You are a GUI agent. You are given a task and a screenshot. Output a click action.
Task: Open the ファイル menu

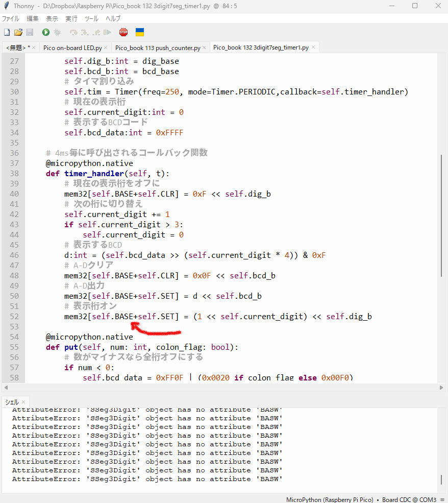[10, 18]
